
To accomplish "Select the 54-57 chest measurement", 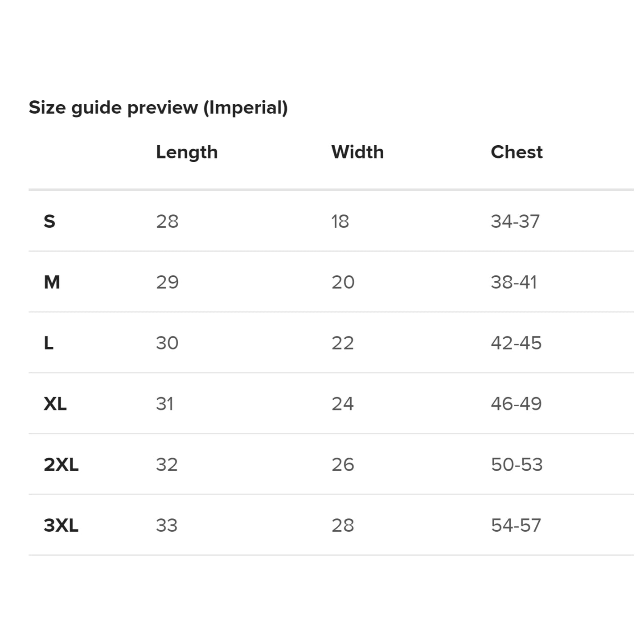I will coord(516,525).
